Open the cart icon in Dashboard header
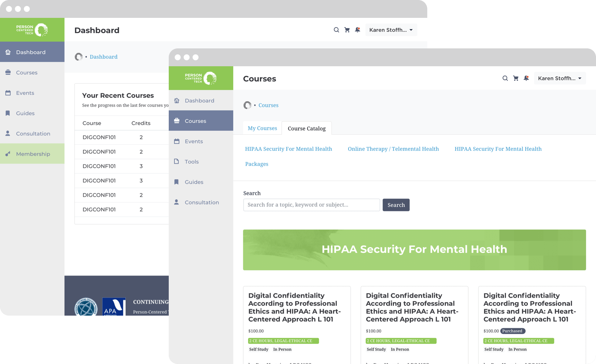The height and width of the screenshot is (364, 596). 347,30
